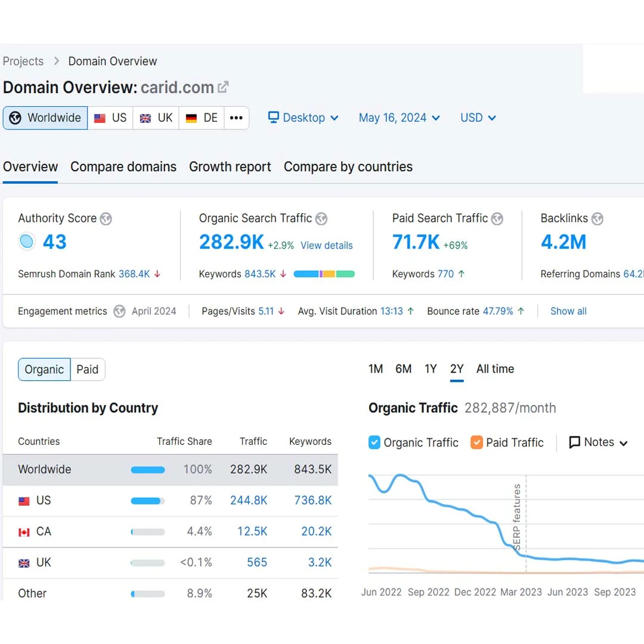Click the globe icon beside Authority Score
Screen dimensions: 644x644
(x=106, y=219)
